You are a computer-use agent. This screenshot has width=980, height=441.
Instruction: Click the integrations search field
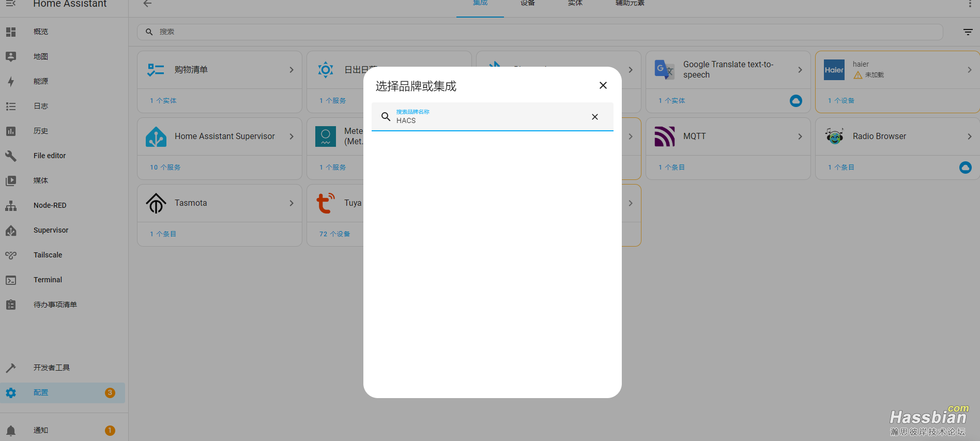(x=540, y=32)
